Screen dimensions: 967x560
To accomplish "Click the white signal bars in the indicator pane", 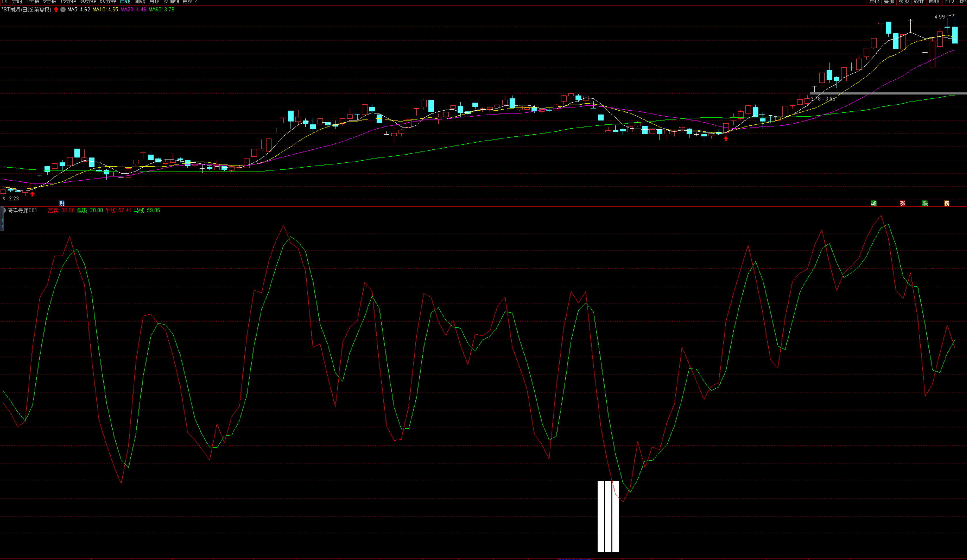I will click(608, 516).
